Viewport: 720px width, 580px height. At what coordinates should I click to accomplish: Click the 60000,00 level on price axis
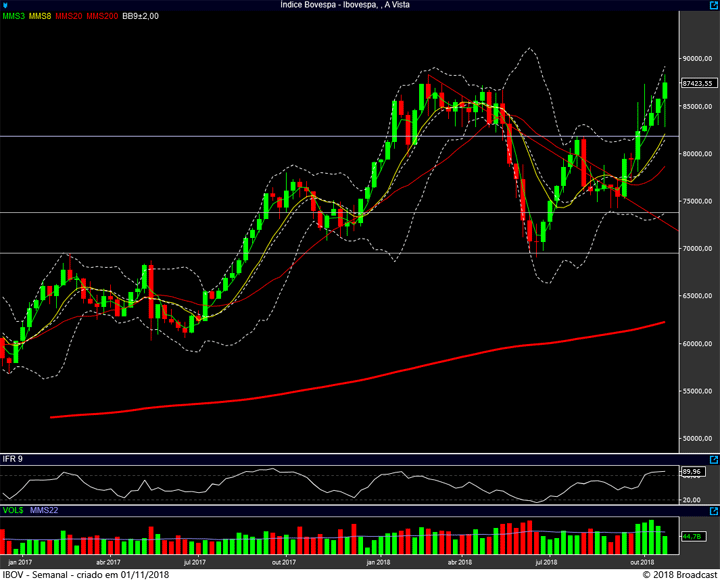click(x=696, y=344)
